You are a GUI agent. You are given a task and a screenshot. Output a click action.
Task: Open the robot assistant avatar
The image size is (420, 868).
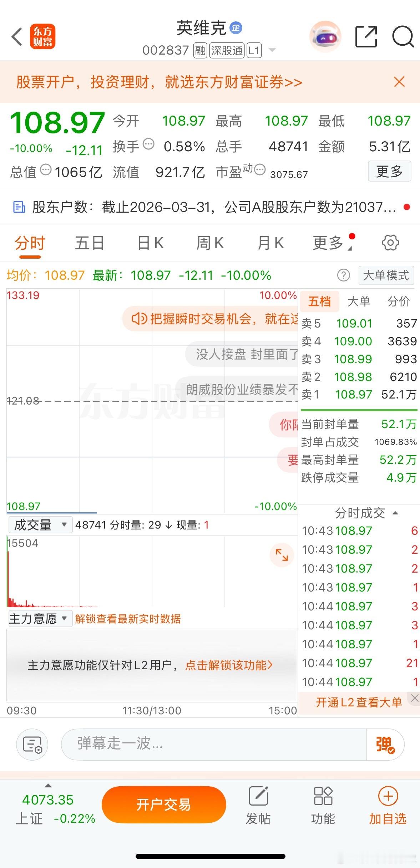(x=325, y=36)
